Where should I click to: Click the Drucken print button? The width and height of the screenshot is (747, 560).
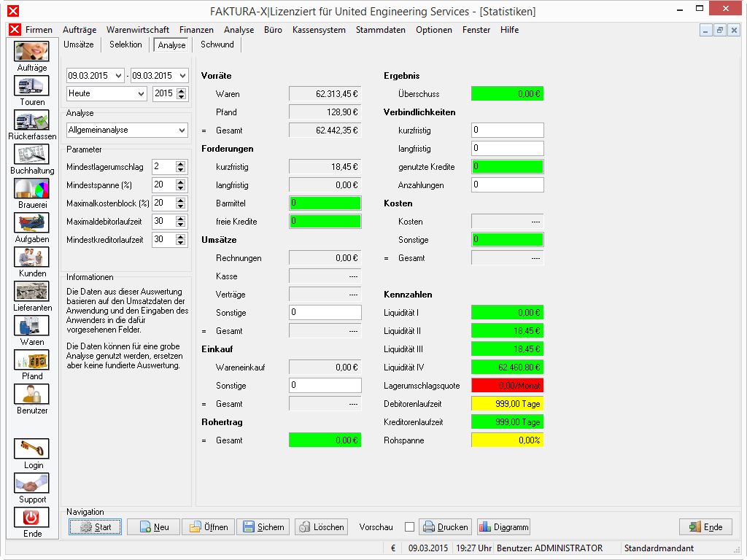coord(446,527)
